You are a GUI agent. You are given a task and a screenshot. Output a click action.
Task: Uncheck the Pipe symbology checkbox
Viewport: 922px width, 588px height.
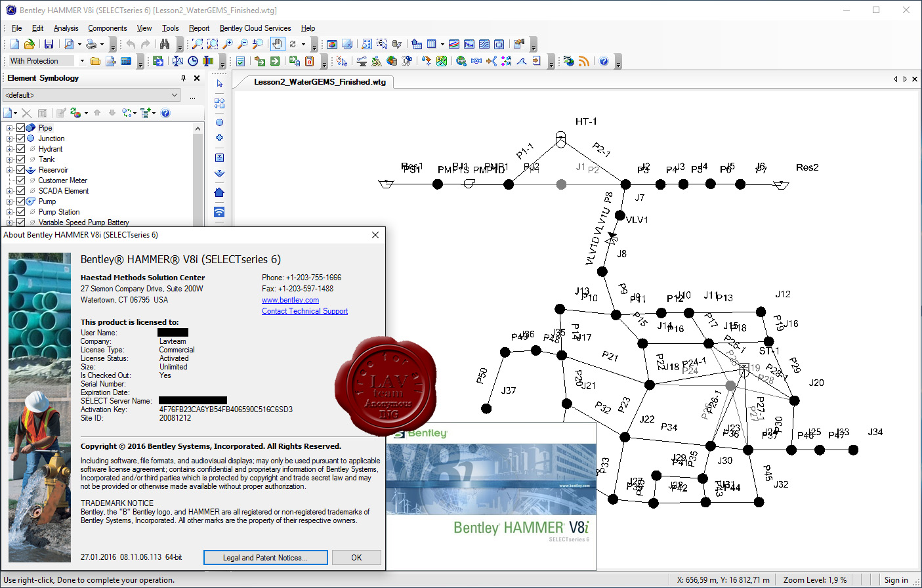point(20,128)
